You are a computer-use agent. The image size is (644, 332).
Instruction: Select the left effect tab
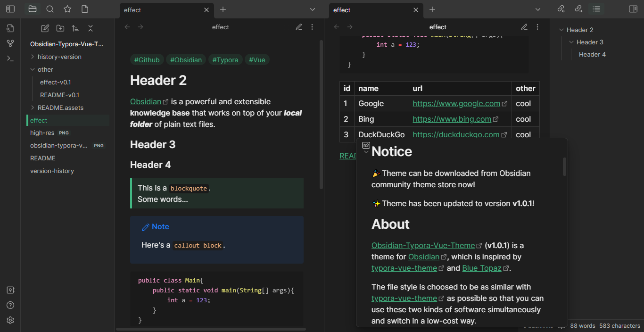tap(166, 10)
